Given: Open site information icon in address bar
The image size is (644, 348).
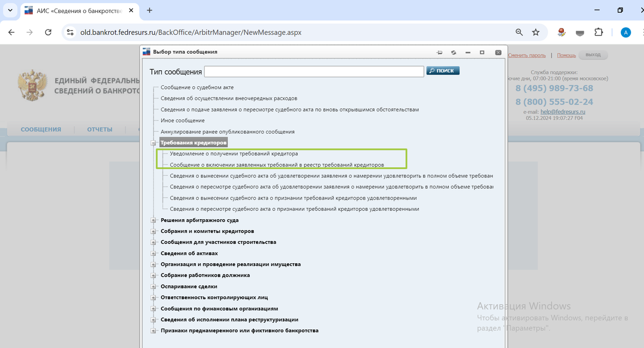Looking at the screenshot, I should tap(70, 32).
